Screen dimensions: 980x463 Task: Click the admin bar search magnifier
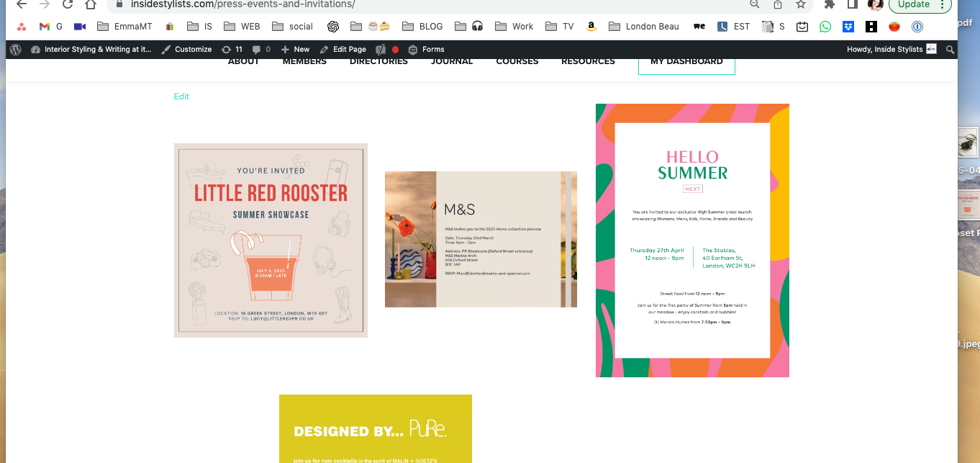pyautogui.click(x=950, y=50)
